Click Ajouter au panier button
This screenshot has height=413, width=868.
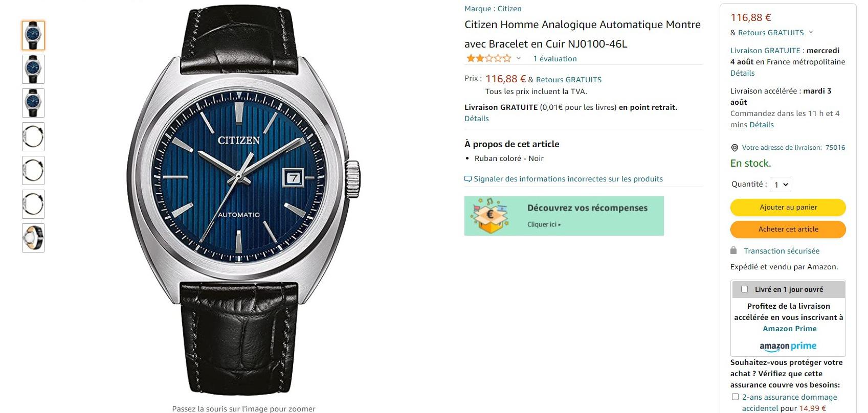pos(788,207)
